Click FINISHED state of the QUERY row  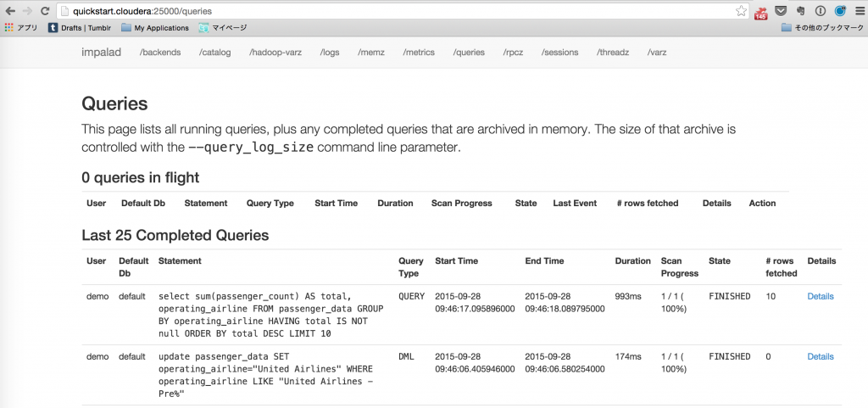click(730, 296)
